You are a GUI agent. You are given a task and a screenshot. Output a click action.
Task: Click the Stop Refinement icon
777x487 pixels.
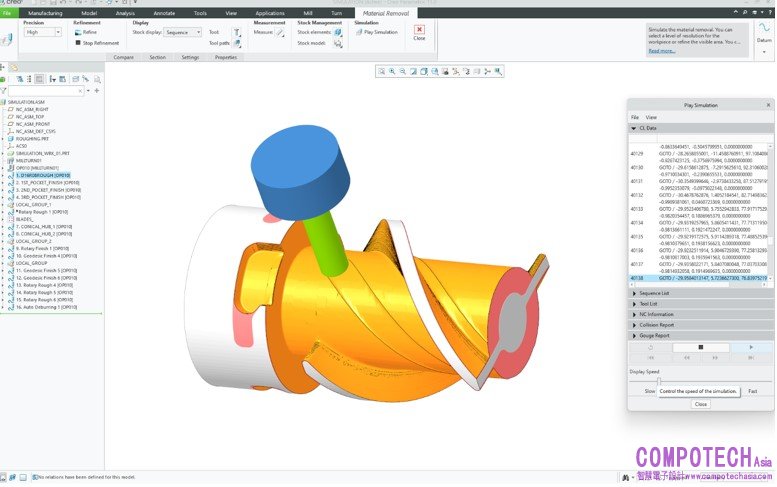tap(77, 43)
